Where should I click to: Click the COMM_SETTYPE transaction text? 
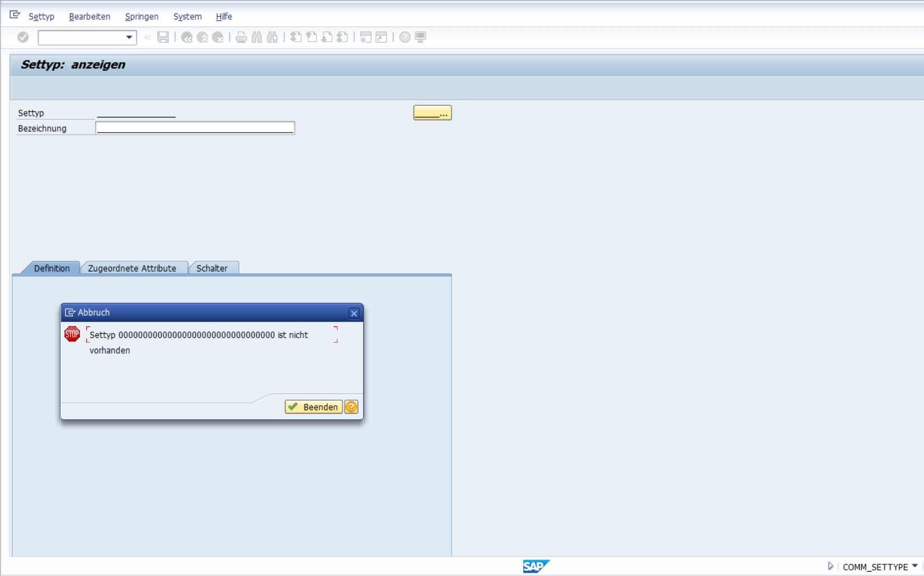[x=875, y=567]
